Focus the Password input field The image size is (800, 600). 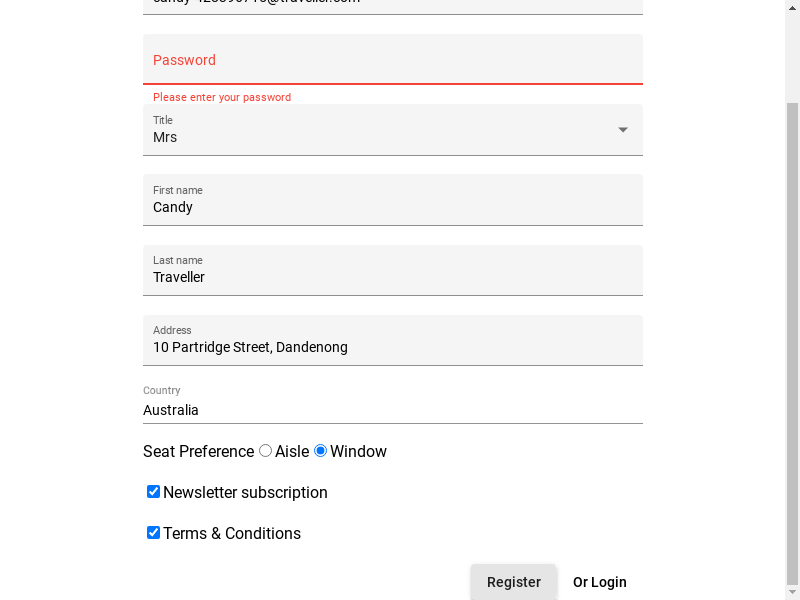392,60
